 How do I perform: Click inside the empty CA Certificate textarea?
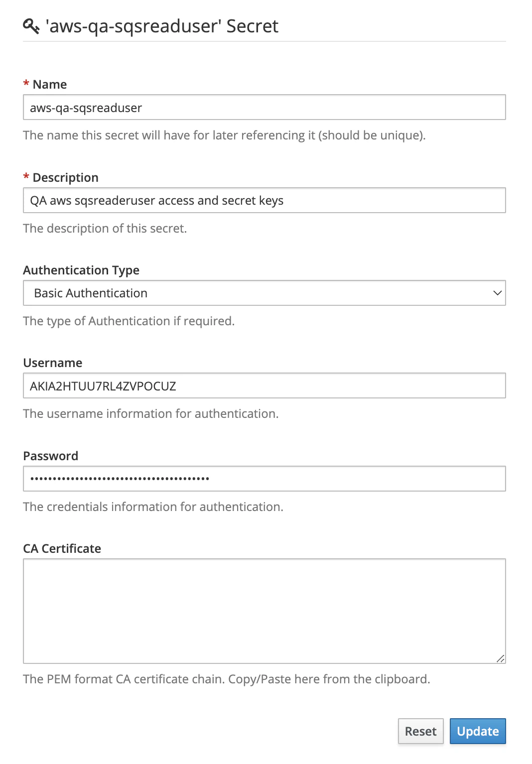click(264, 611)
